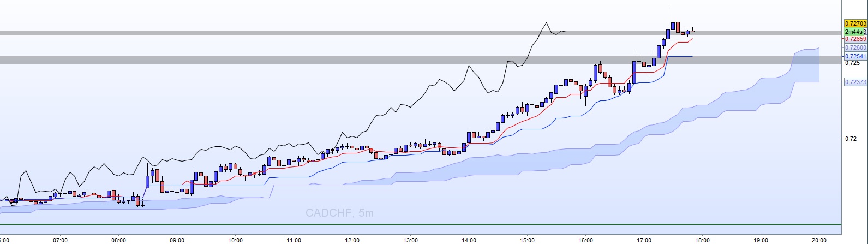Click the 11:00 time axis label
Image resolution: width=868 pixels, height=244 pixels.
(294, 240)
